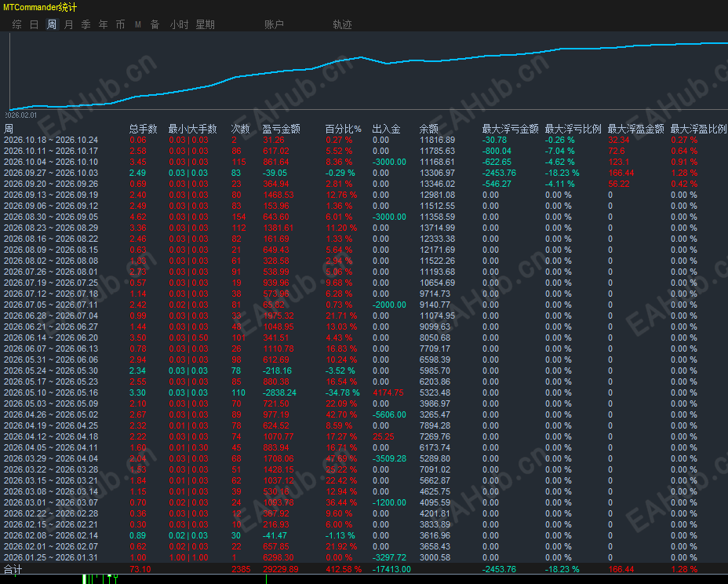Select week row 2026.05.10 ~ 2026.05.16
Viewport: 728px width, 584px height.
(364, 392)
